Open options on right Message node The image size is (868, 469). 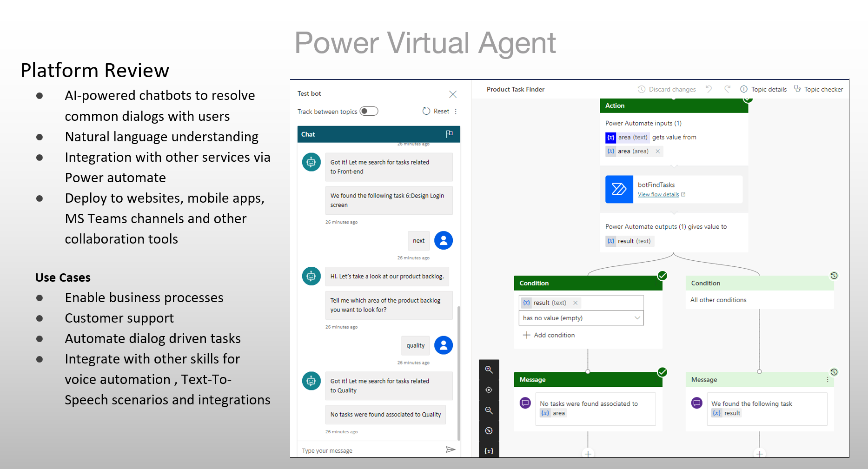tap(828, 380)
